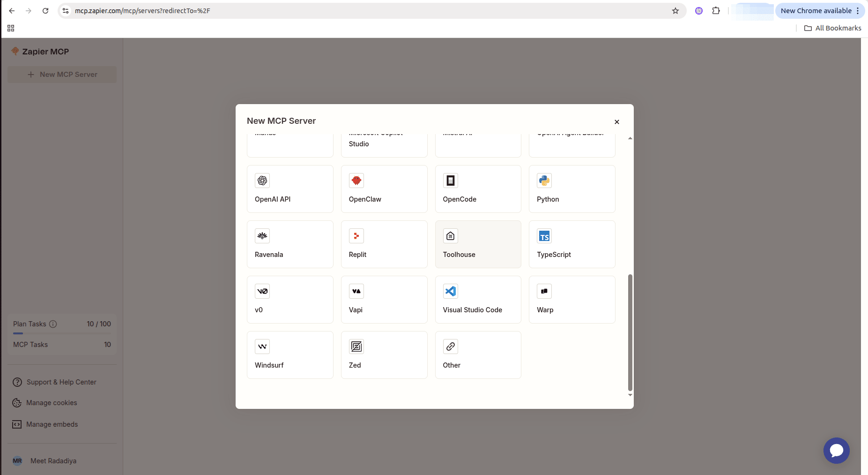Click the Chrome profile avatar button
This screenshot has height=475, width=868.
coord(753,11)
